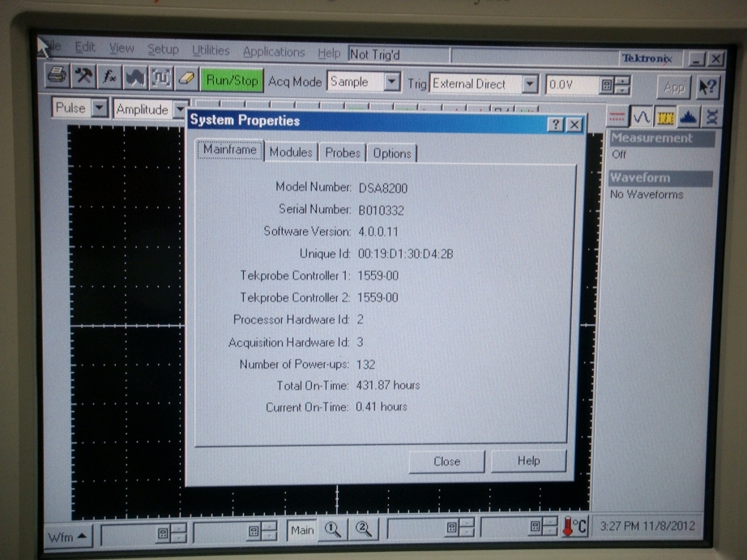Click the yellow mask readout icon
747x560 pixels.
coord(665,117)
